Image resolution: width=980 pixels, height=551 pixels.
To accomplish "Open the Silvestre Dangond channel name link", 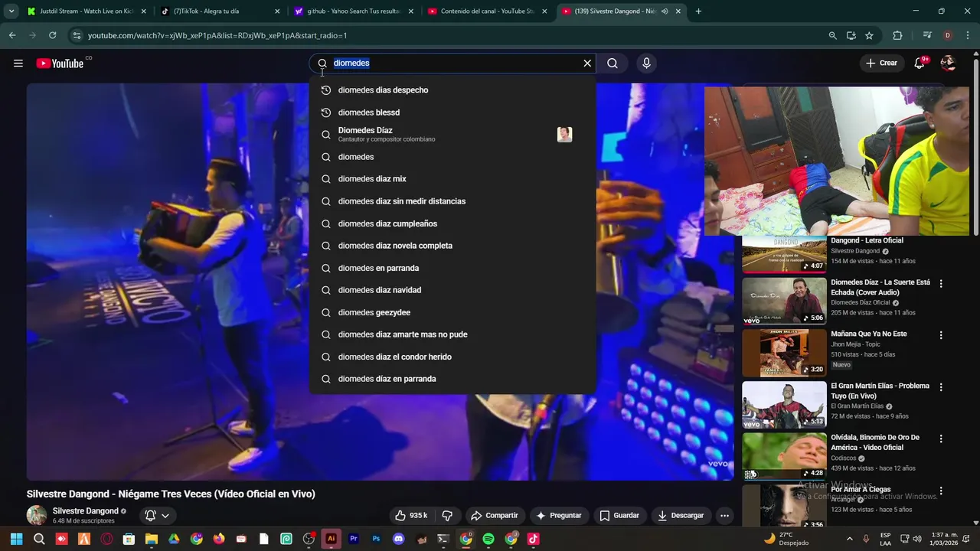I will coord(85,511).
